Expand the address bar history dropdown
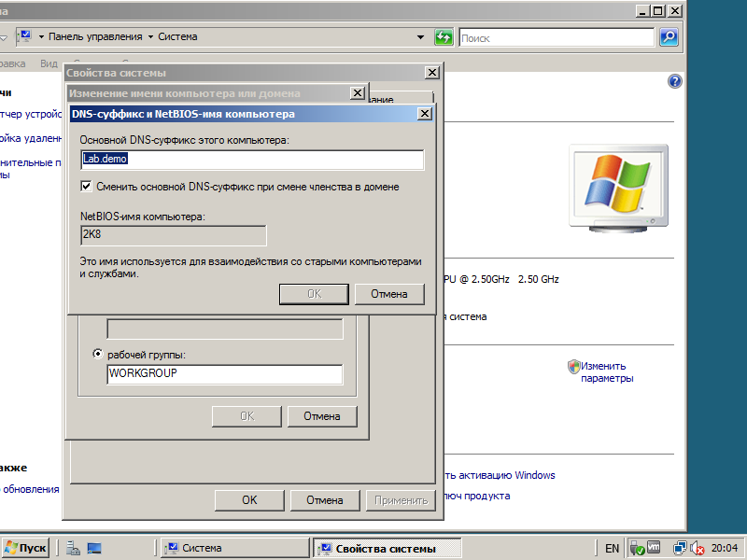This screenshot has height=560, width=747. point(420,37)
